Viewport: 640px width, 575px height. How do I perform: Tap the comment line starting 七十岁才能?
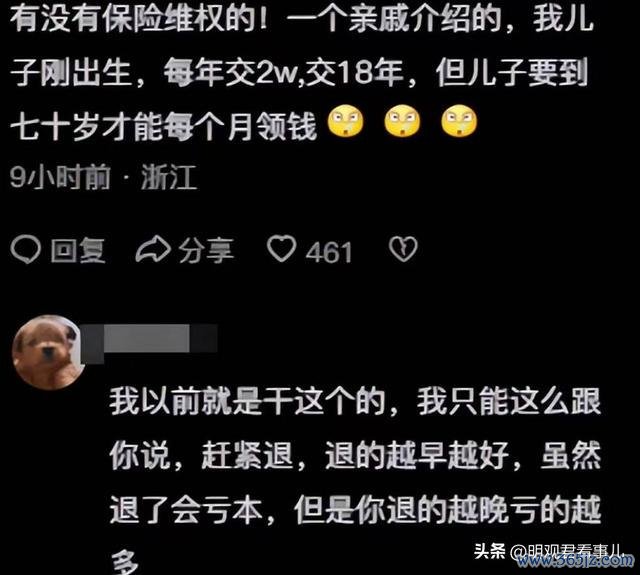click(163, 125)
